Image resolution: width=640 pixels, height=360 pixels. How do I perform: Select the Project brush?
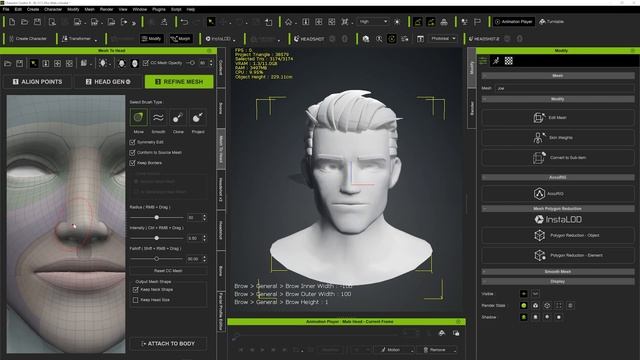point(198,118)
